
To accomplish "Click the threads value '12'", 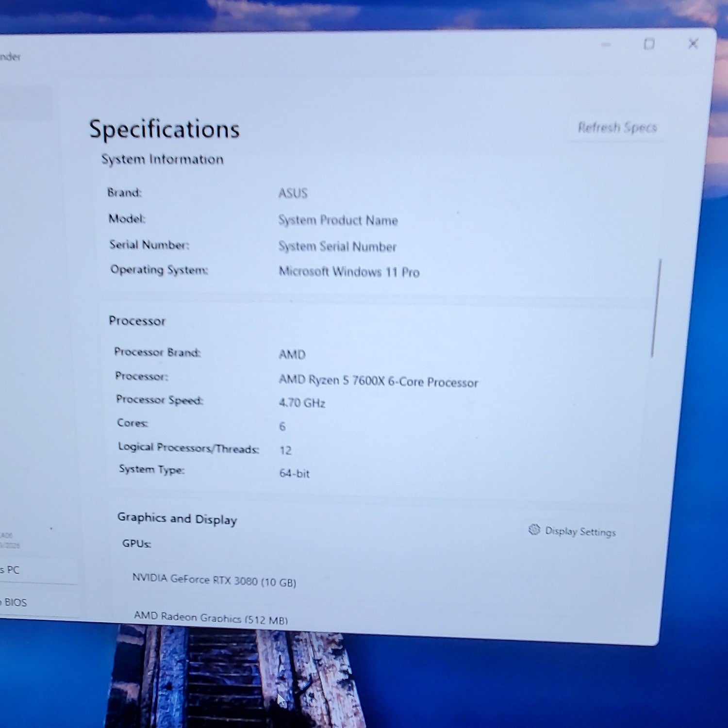I will pos(285,450).
